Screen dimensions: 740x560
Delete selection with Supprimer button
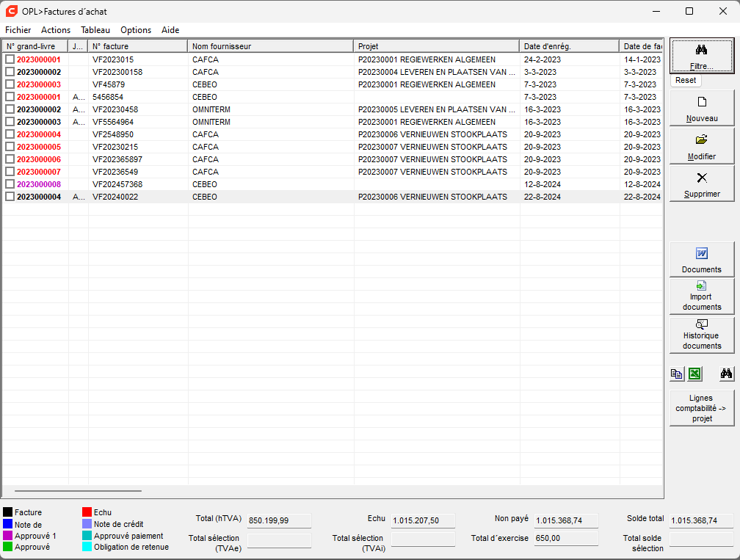tap(702, 183)
